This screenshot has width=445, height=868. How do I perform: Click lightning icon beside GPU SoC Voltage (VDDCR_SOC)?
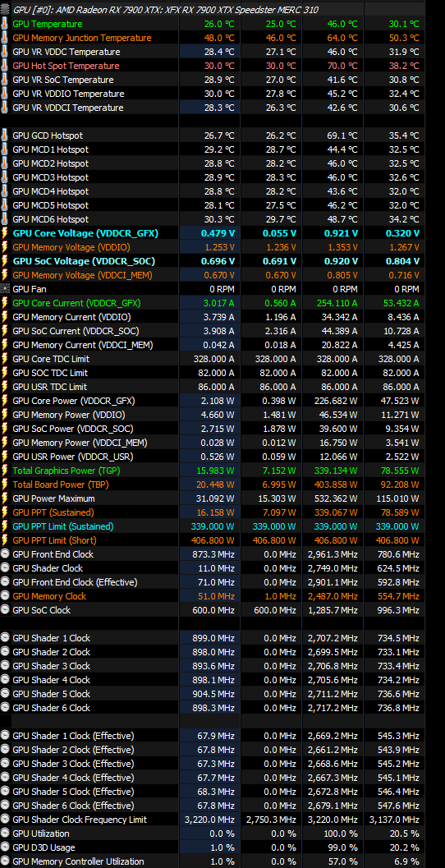(6, 261)
